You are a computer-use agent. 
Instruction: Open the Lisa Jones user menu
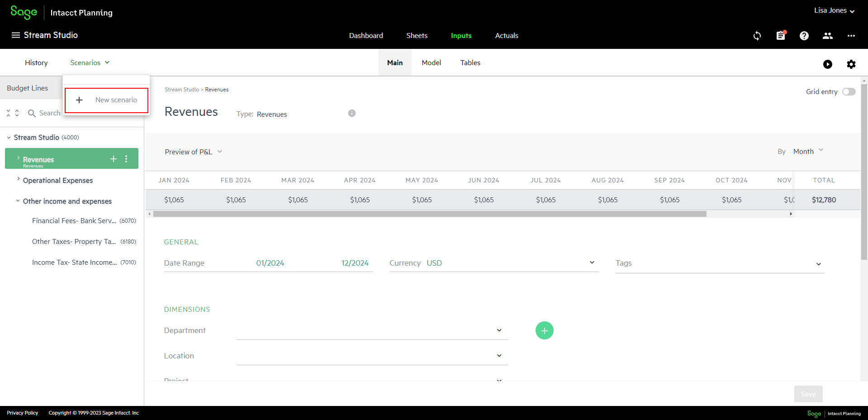[834, 10]
